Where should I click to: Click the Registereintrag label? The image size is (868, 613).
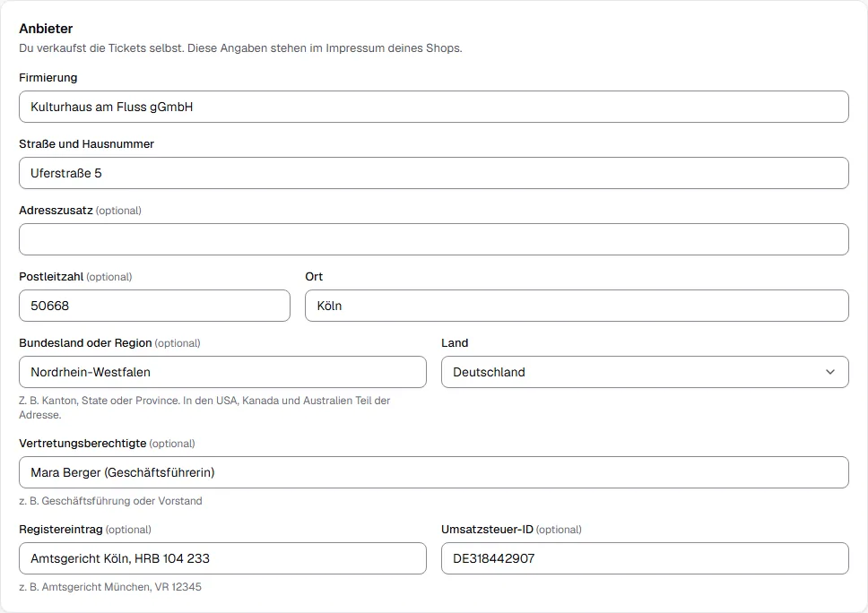[x=61, y=530]
